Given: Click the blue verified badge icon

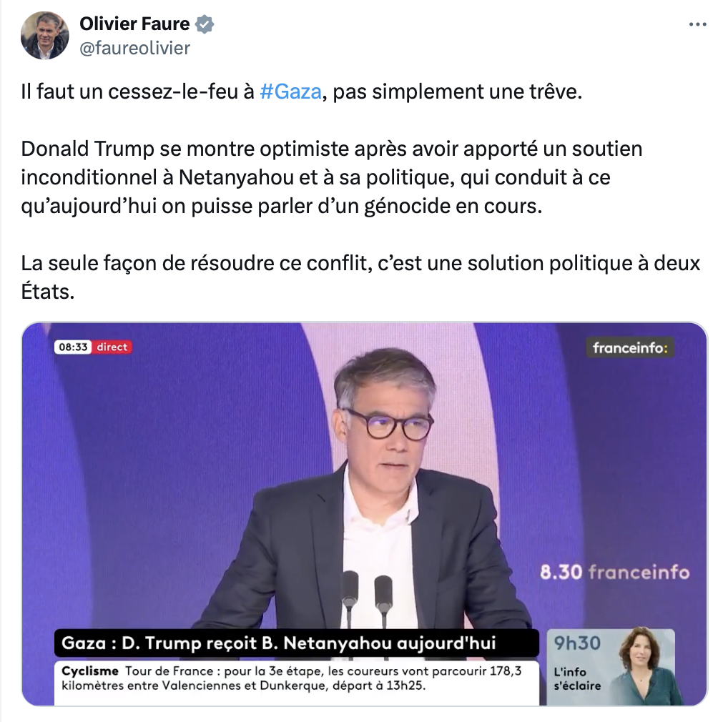Looking at the screenshot, I should click(x=205, y=24).
